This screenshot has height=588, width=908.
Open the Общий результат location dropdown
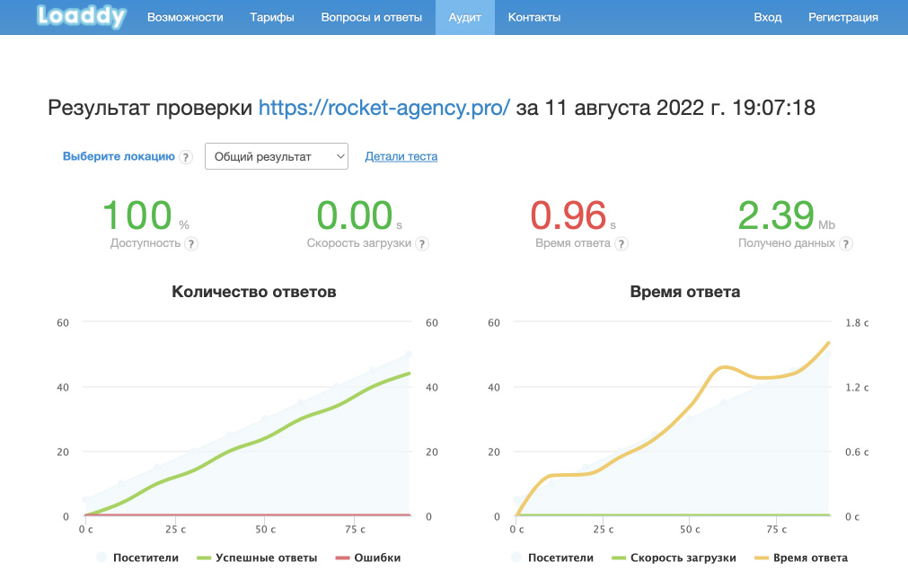pyautogui.click(x=277, y=156)
